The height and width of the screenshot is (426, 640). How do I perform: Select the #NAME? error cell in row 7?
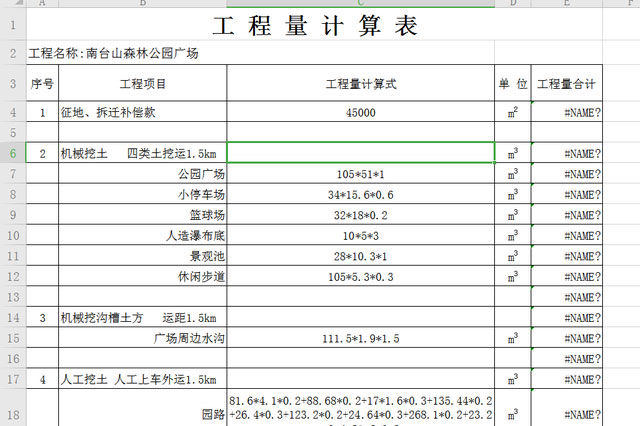click(567, 173)
